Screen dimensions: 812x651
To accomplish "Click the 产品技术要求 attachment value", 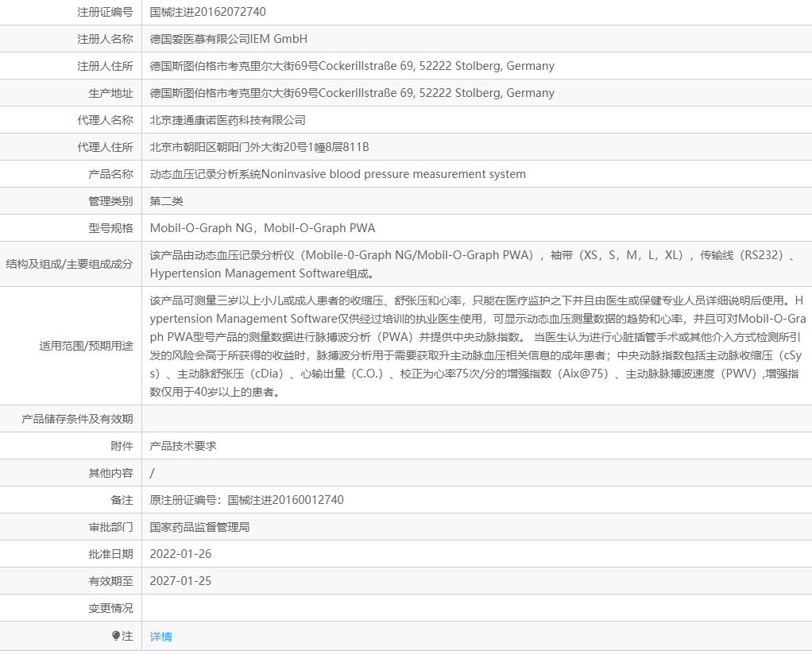I will 183,446.
